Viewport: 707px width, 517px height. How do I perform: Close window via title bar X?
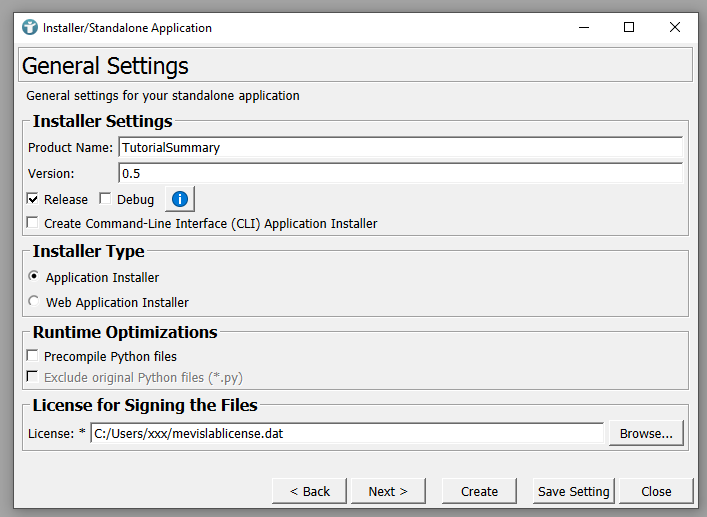675,27
